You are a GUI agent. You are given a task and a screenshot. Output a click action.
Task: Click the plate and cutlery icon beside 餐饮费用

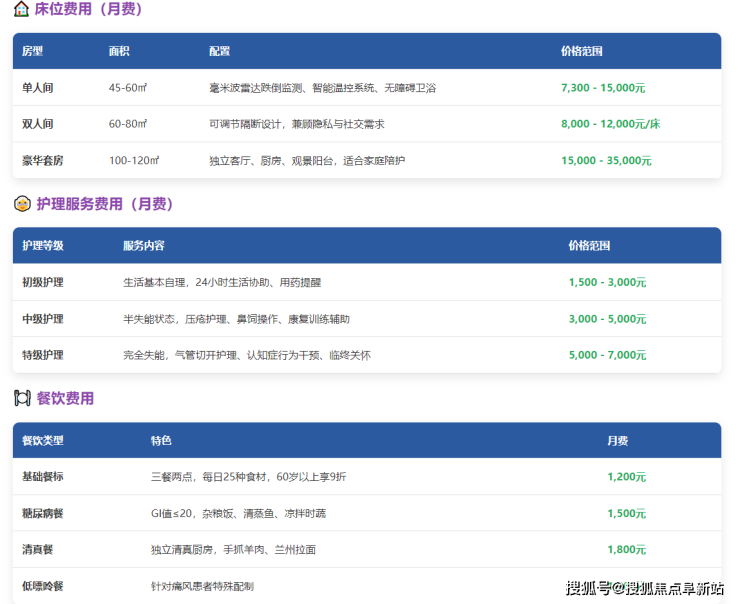tap(21, 398)
